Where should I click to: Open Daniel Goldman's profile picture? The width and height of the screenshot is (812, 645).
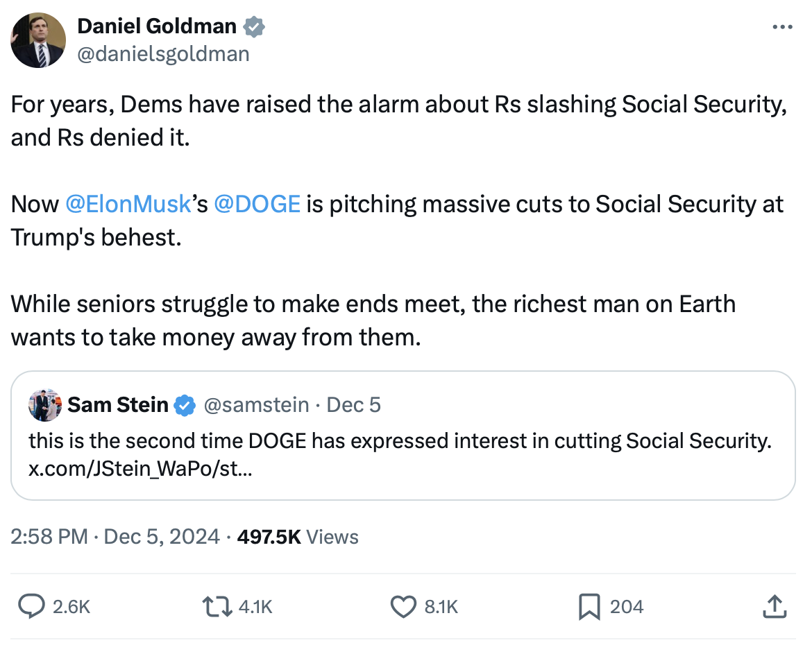click(38, 40)
